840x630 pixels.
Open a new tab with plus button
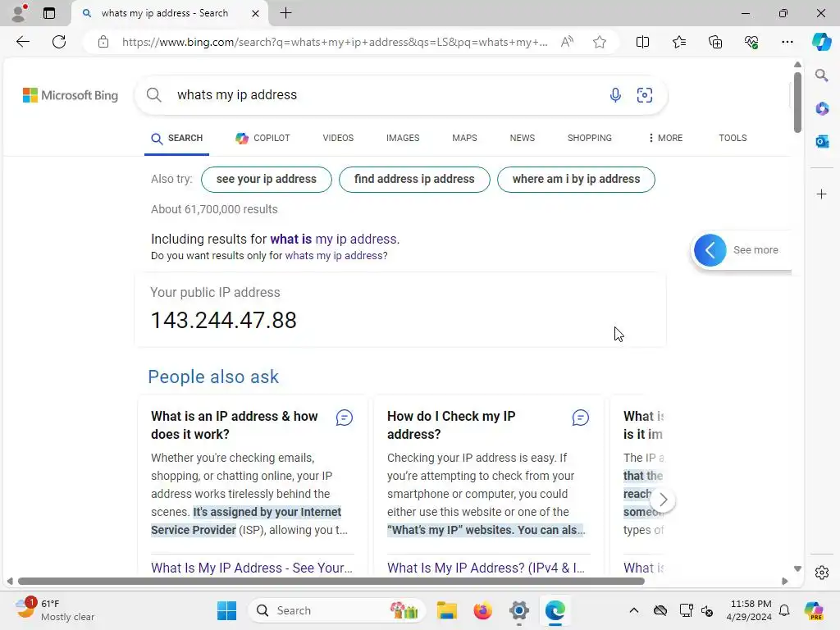tap(286, 13)
